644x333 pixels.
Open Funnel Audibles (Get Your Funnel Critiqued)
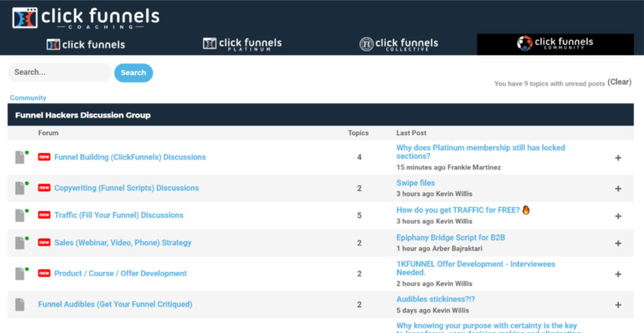click(115, 304)
